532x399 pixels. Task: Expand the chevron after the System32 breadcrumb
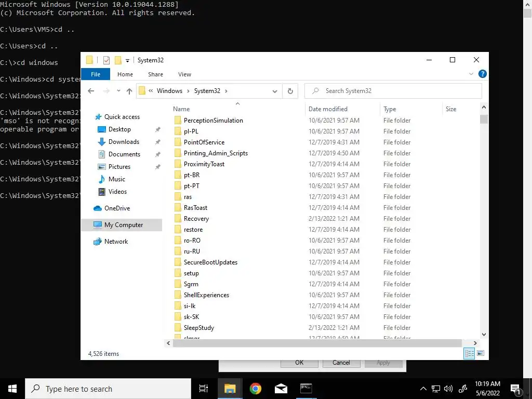227,91
